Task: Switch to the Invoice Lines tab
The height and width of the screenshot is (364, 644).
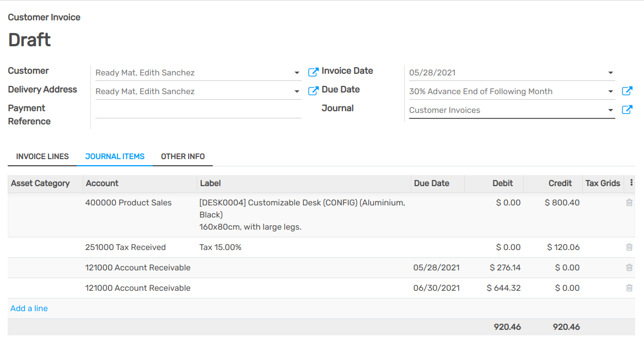Action: point(42,156)
